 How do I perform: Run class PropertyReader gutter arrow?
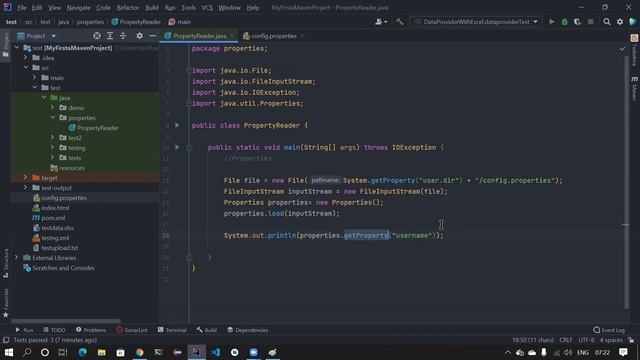177,125
